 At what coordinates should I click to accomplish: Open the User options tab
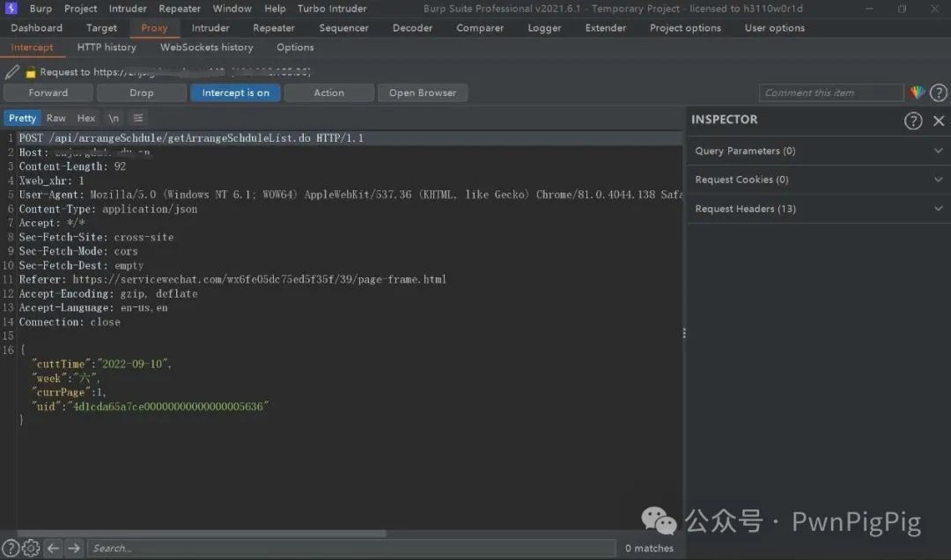click(775, 28)
